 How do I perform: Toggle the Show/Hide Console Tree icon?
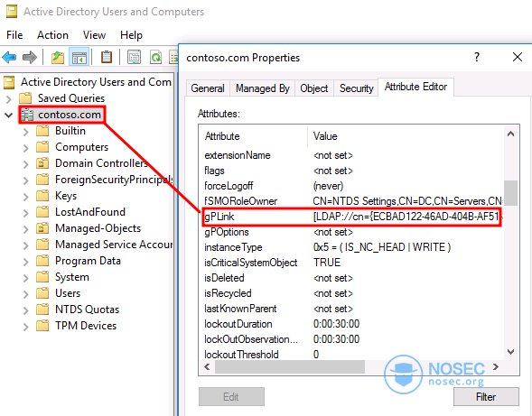tap(79, 57)
